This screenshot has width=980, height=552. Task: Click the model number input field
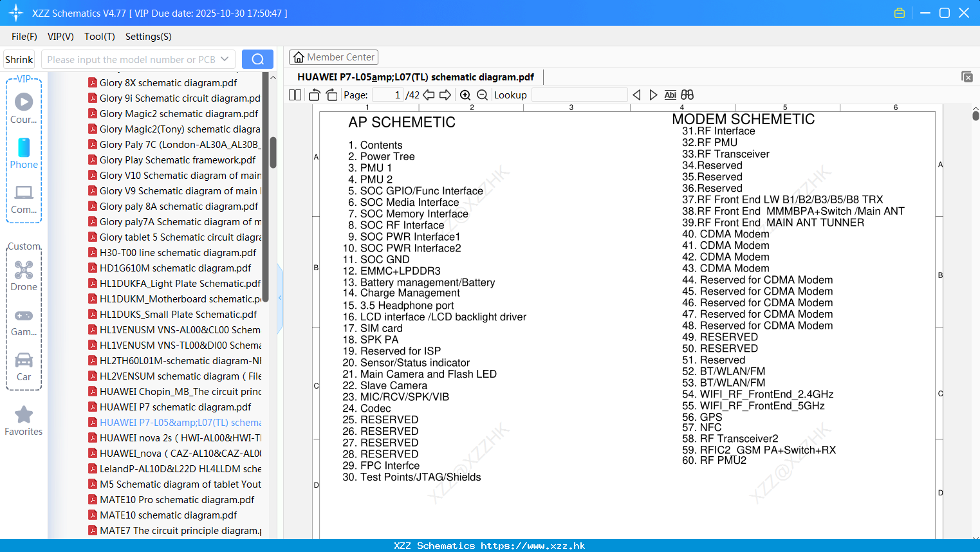click(131, 59)
